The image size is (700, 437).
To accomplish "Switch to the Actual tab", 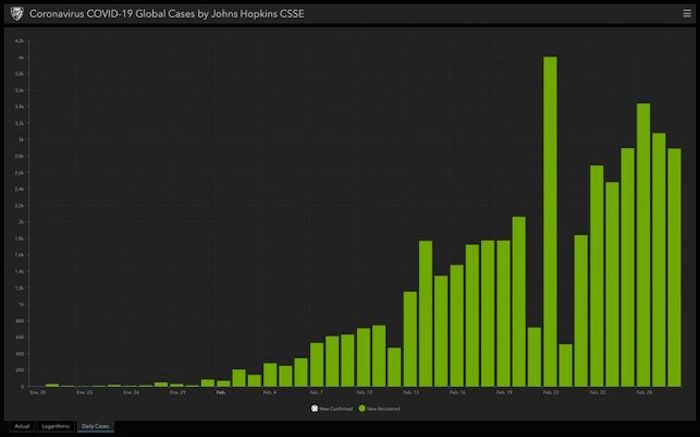I will tap(22, 426).
